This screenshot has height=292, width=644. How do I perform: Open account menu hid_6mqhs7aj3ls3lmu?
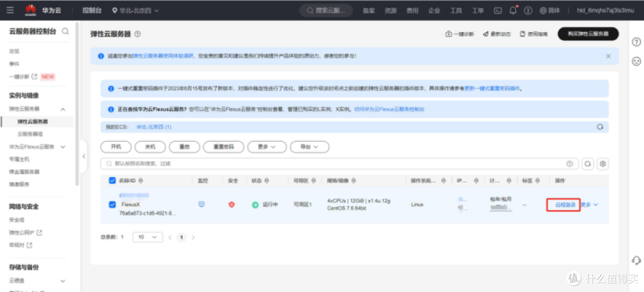point(605,11)
